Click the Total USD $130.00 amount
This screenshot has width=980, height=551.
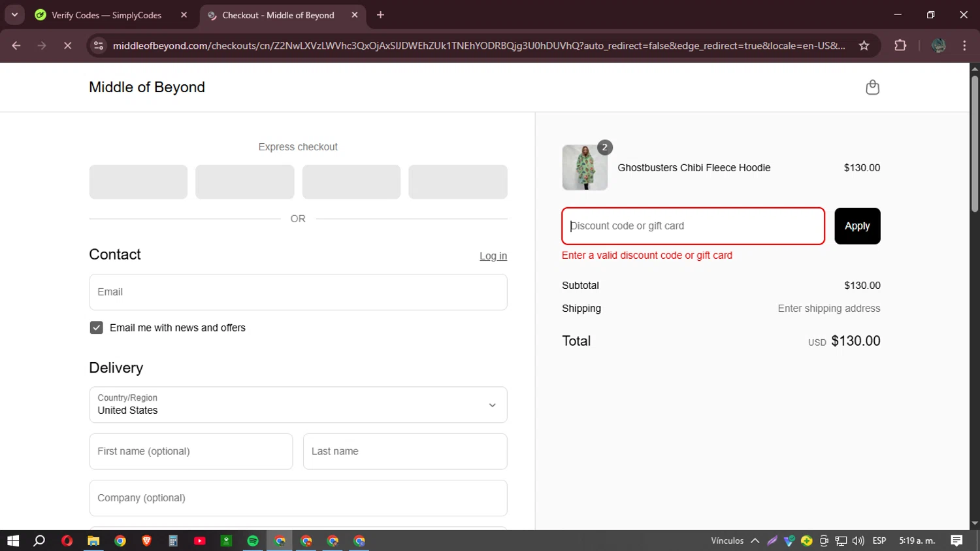[x=855, y=341]
